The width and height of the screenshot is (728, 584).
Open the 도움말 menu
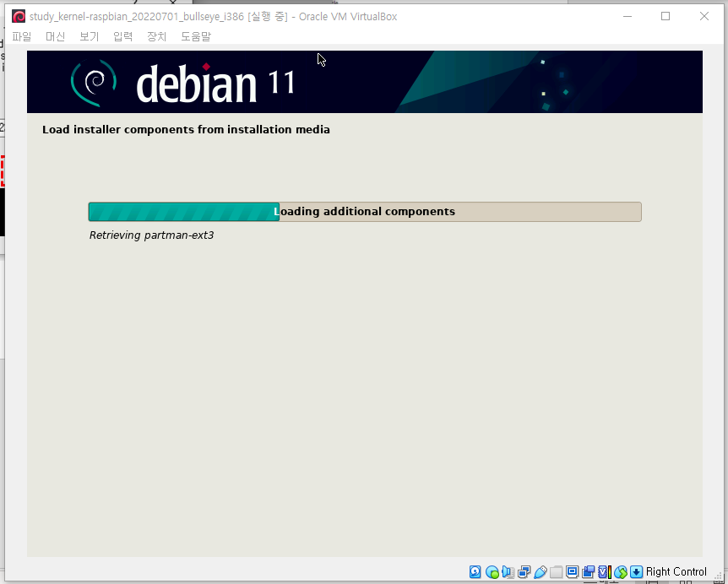click(194, 36)
